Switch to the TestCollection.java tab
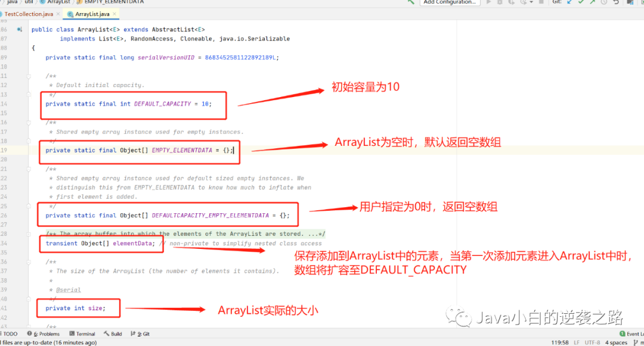Image resolution: width=644 pixels, height=346 pixels. click(29, 14)
